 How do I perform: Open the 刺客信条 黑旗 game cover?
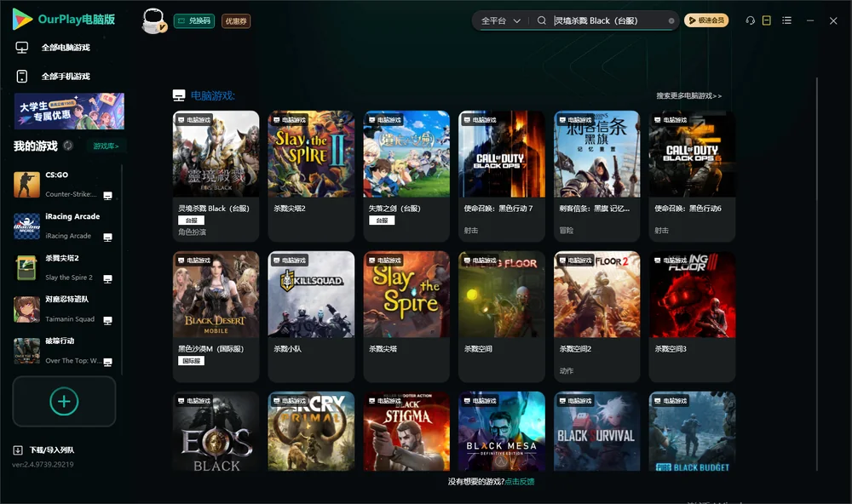click(x=597, y=154)
